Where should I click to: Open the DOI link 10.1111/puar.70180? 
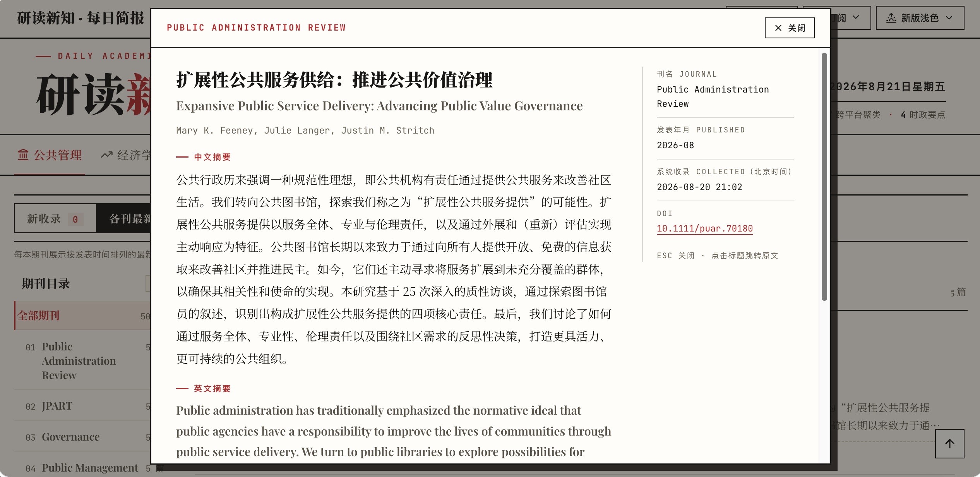[705, 228]
